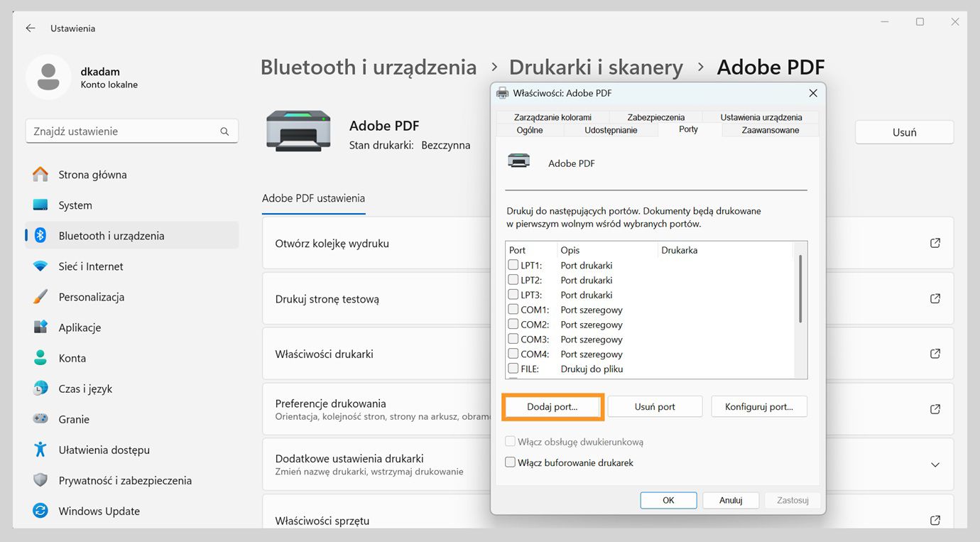Switch to the Udostępnianie tab

[x=611, y=129]
